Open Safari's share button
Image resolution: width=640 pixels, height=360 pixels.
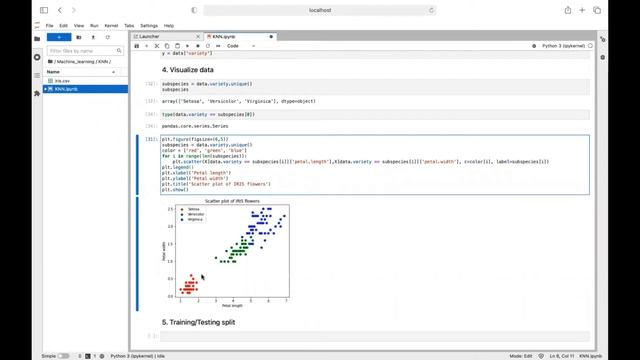coord(568,10)
